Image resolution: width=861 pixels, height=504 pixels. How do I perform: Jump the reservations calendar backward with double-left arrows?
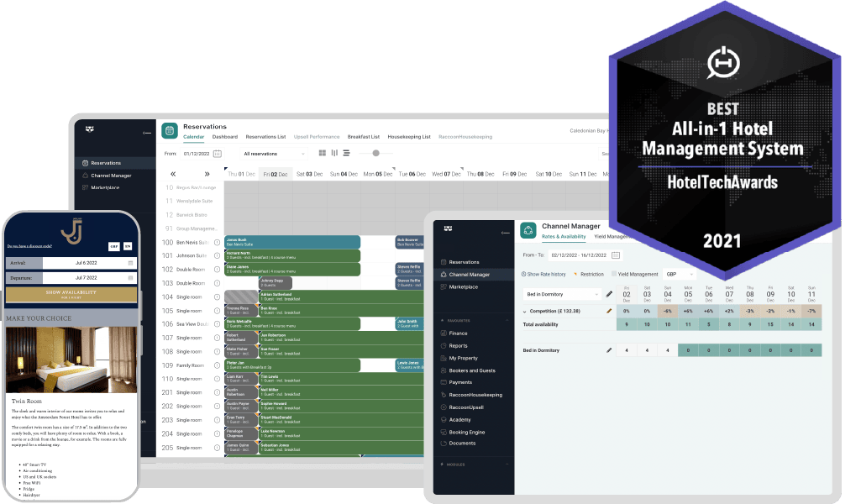pos(173,174)
